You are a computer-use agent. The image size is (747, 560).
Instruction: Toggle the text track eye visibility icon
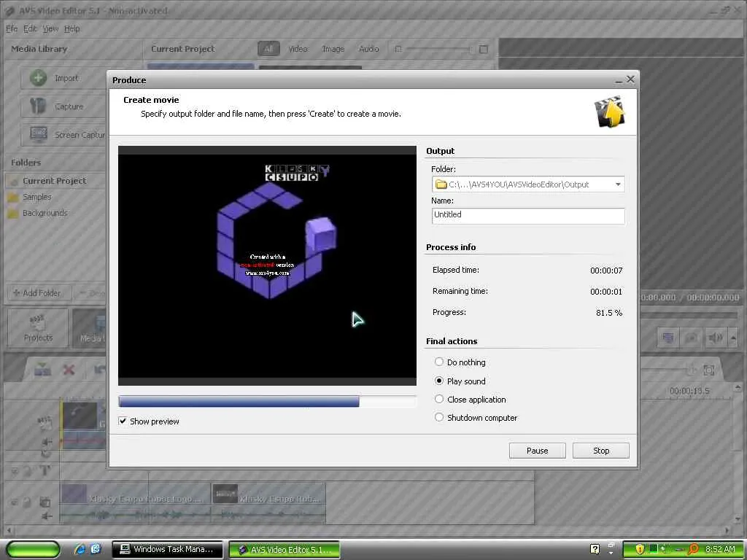tap(15, 472)
